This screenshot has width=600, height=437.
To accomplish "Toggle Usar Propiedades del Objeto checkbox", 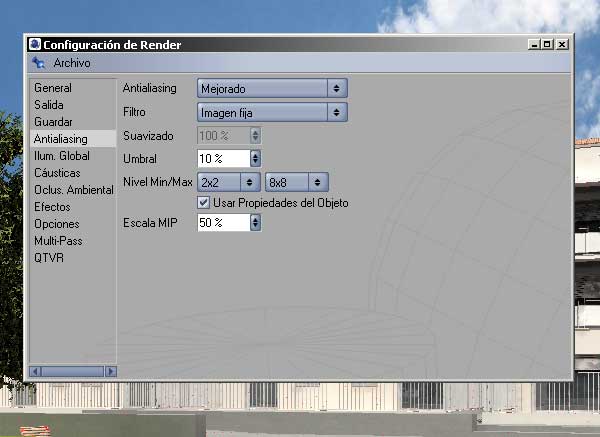I will coord(204,202).
